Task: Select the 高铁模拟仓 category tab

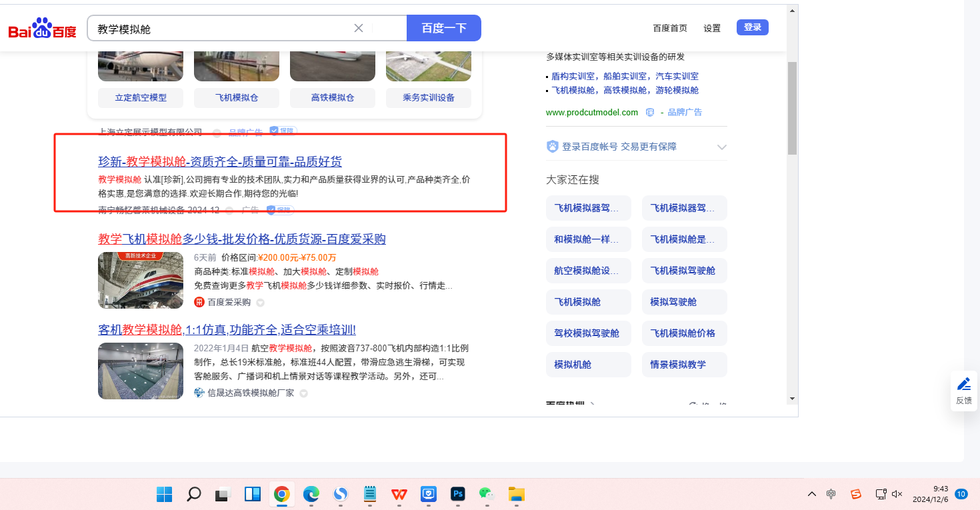Action: (x=333, y=98)
